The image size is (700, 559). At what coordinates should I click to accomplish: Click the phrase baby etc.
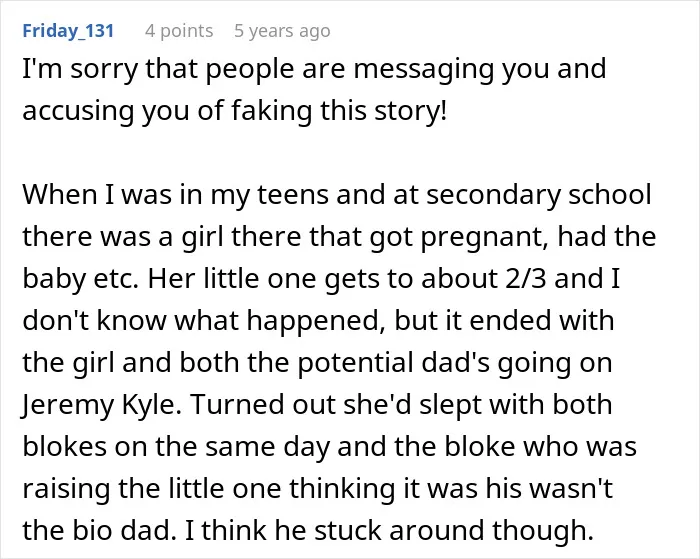click(x=80, y=279)
